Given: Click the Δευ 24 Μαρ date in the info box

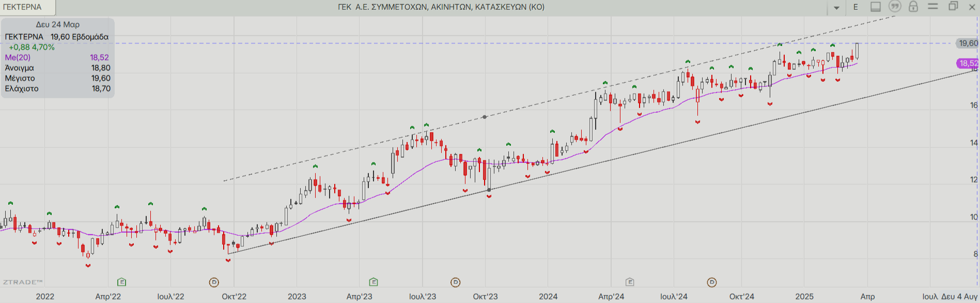Looking at the screenshot, I should (x=57, y=24).
